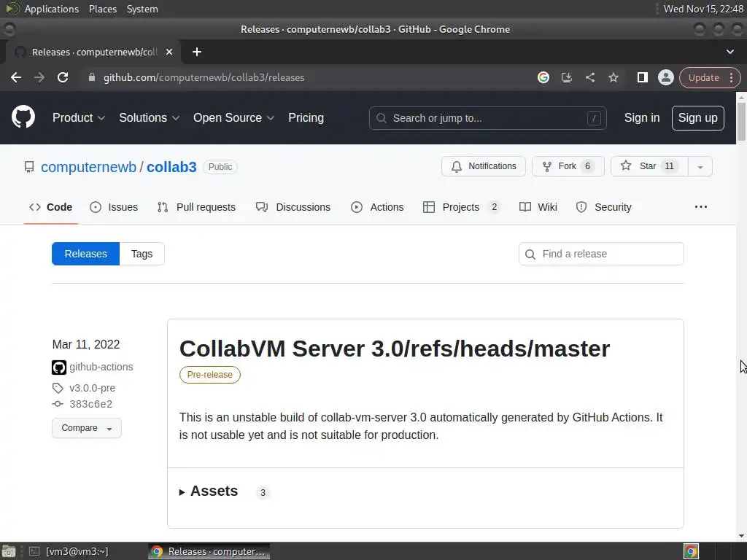
Task: Open the Places menu
Action: [x=103, y=9]
